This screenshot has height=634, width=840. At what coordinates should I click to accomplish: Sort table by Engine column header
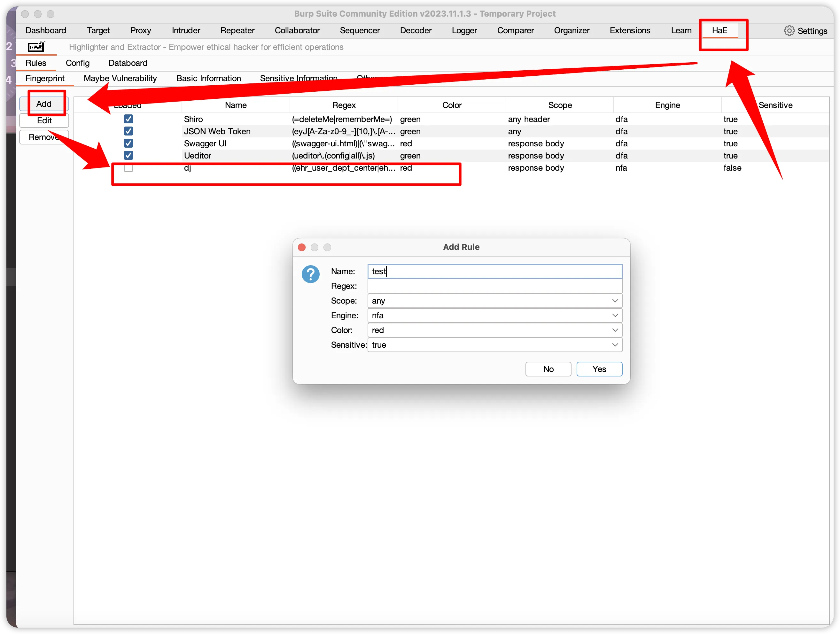pos(667,105)
